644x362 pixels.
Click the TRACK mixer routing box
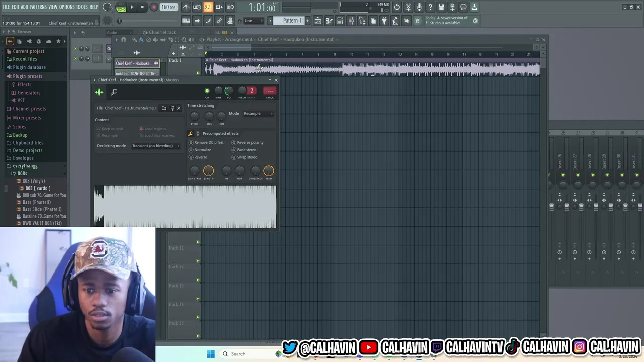click(x=270, y=91)
